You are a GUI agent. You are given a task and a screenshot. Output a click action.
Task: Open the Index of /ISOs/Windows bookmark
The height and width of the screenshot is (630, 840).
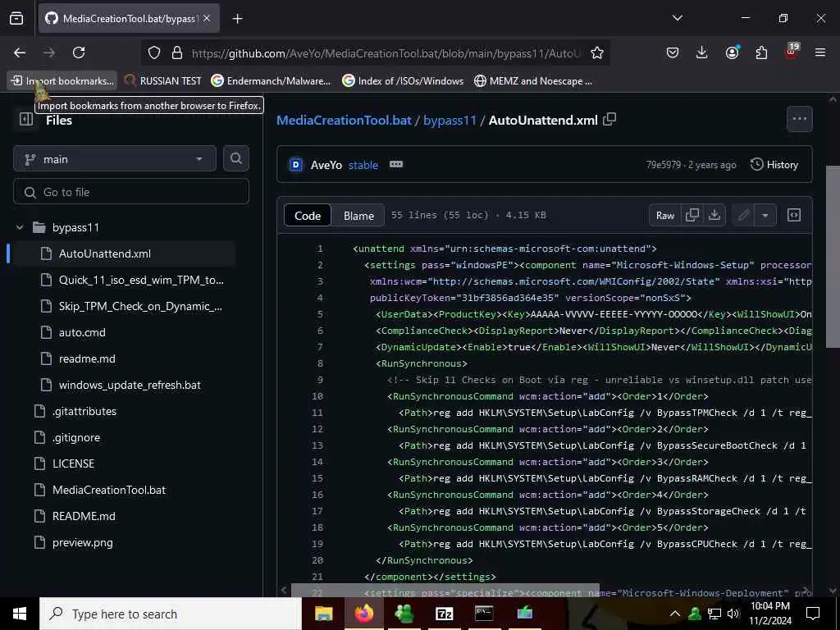tap(403, 81)
